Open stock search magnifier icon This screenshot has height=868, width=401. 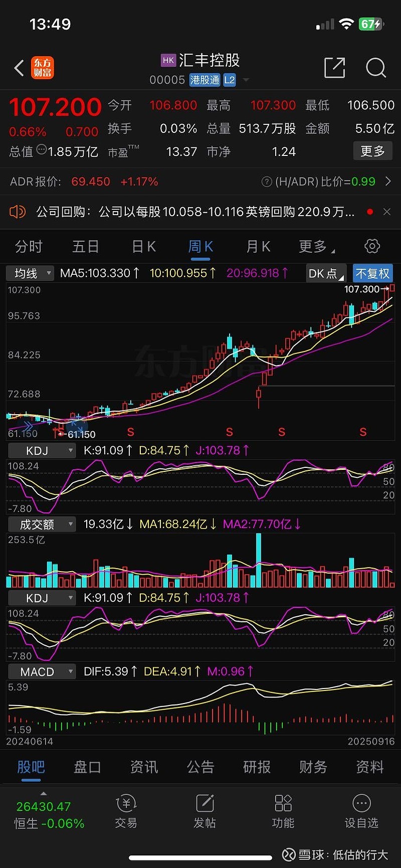click(x=376, y=68)
